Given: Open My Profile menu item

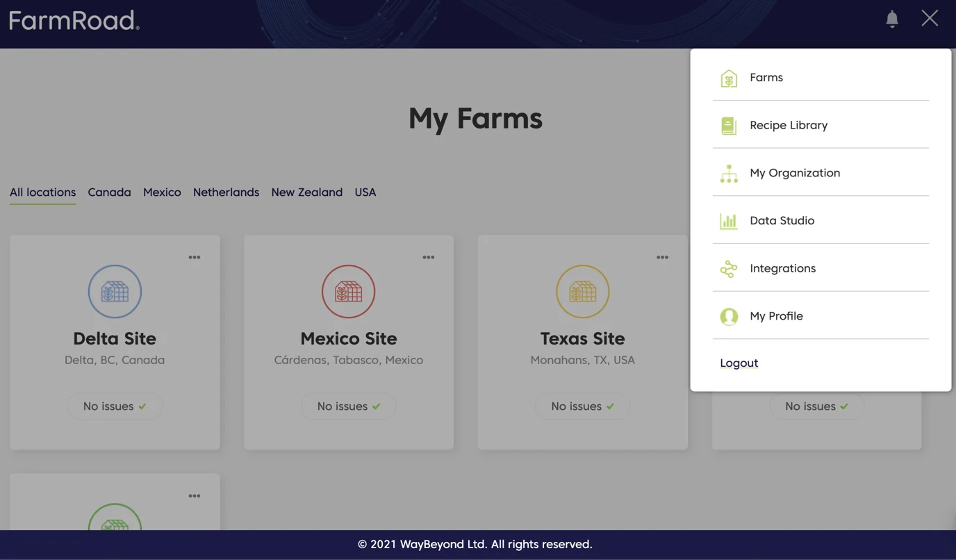Looking at the screenshot, I should pos(821,315).
